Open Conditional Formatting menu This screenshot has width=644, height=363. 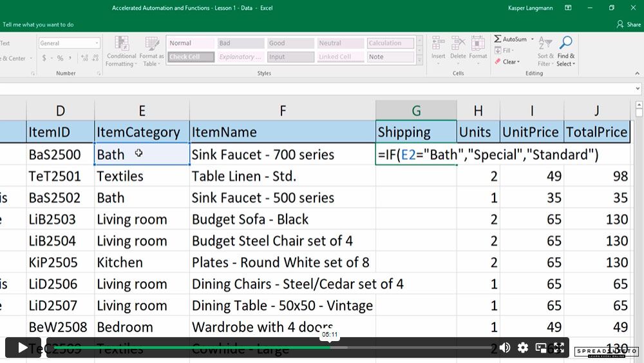(x=121, y=52)
